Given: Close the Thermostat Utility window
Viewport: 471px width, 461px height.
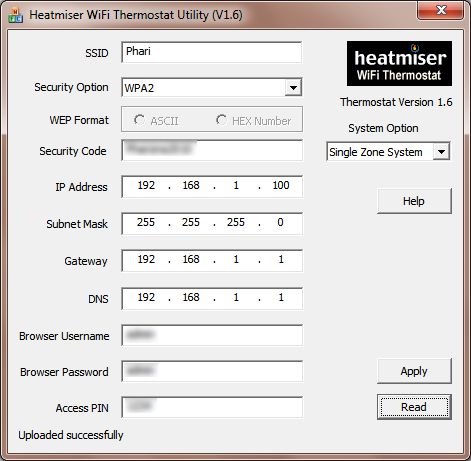Looking at the screenshot, I should click(x=440, y=10).
